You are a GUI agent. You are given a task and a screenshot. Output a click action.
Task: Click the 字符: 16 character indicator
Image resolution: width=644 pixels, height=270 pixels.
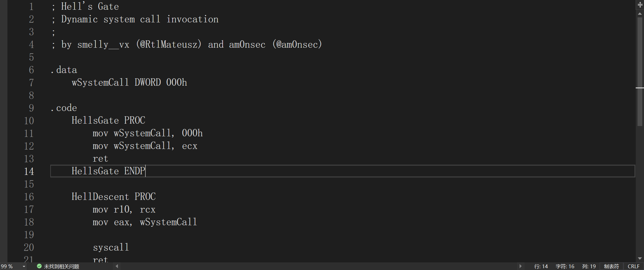click(565, 266)
